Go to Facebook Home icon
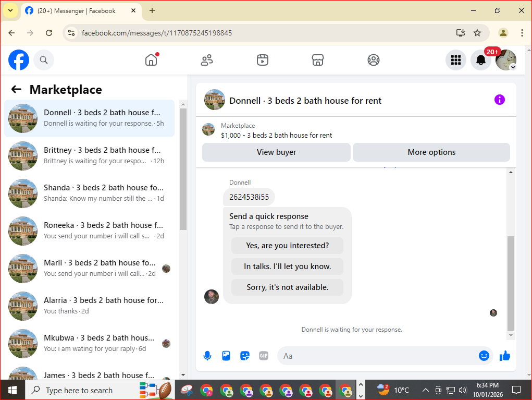The height and width of the screenshot is (400, 532). click(151, 60)
